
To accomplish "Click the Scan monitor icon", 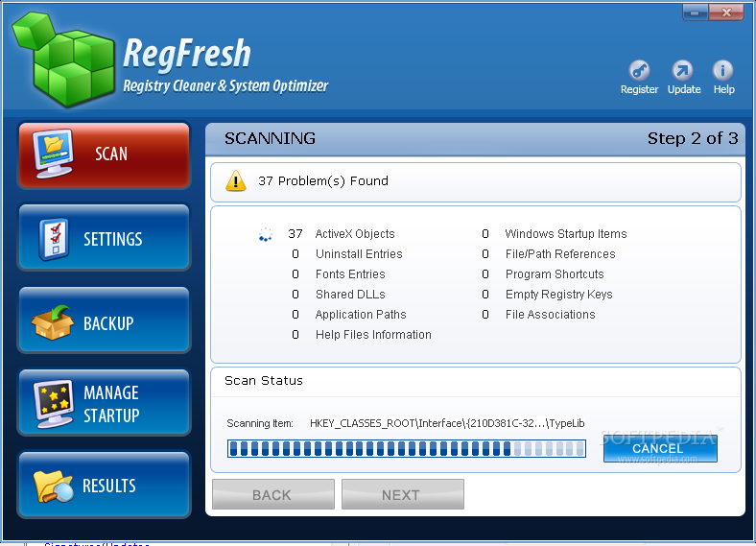I will [x=53, y=154].
